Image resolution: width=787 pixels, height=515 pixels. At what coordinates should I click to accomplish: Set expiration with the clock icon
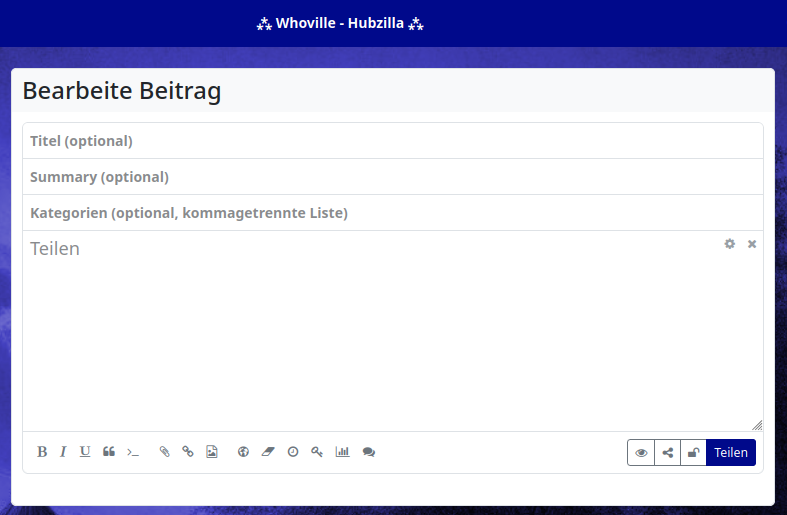(293, 452)
